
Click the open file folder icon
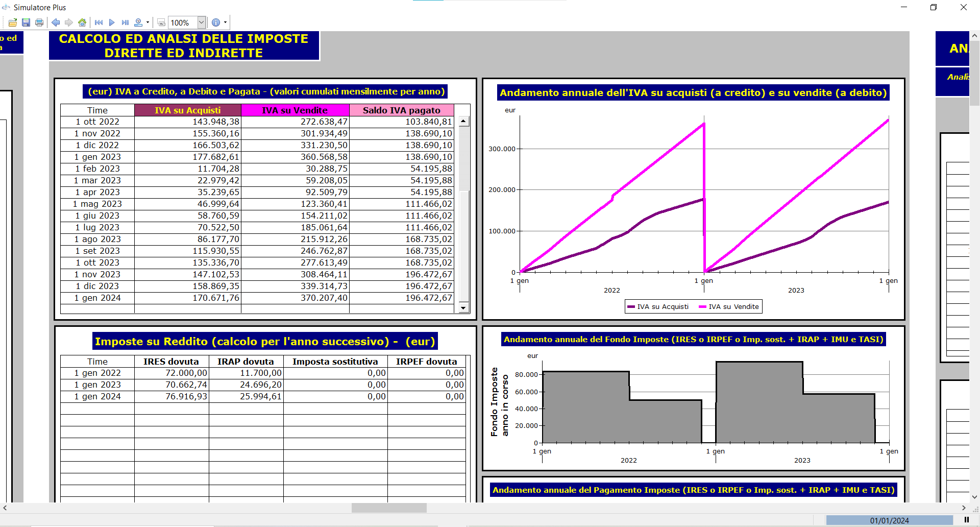tap(13, 22)
